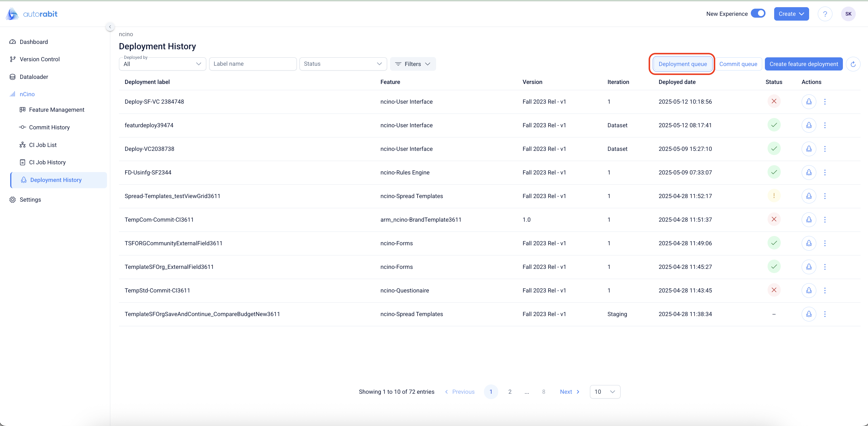Collapse the sidebar using the arrow icon
Image resolution: width=868 pixels, height=426 pixels.
click(110, 27)
